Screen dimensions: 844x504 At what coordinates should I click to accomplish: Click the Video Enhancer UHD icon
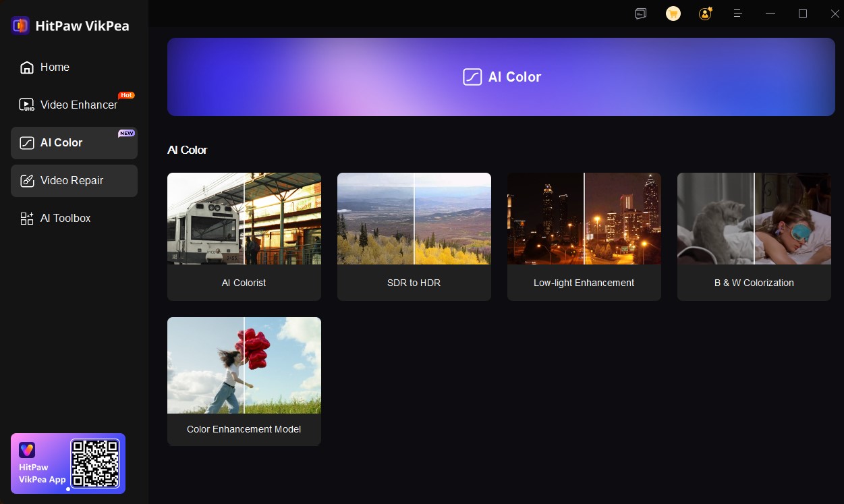click(x=27, y=105)
